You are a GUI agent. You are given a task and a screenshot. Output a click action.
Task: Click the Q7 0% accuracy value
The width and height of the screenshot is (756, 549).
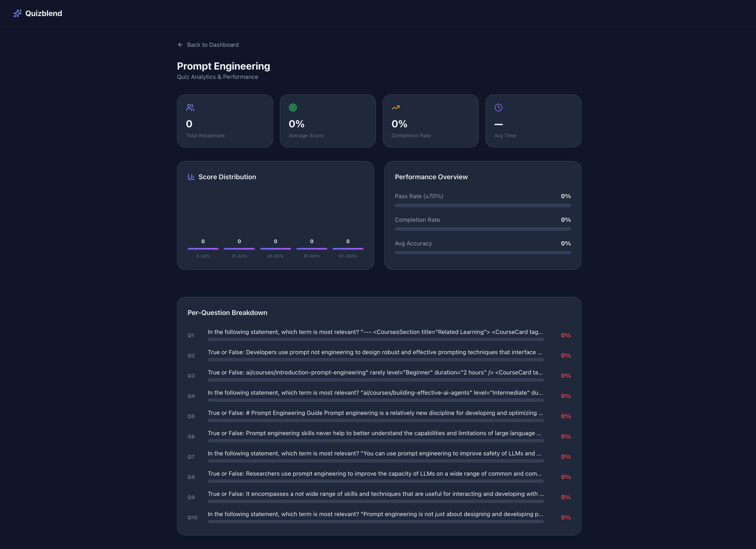click(566, 457)
